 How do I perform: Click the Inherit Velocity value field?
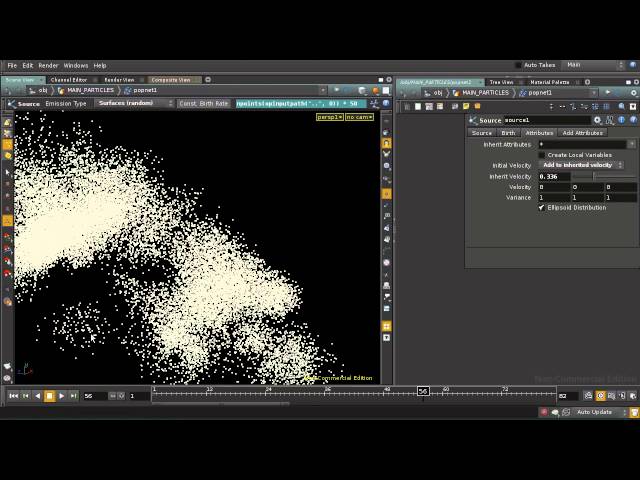pos(554,176)
